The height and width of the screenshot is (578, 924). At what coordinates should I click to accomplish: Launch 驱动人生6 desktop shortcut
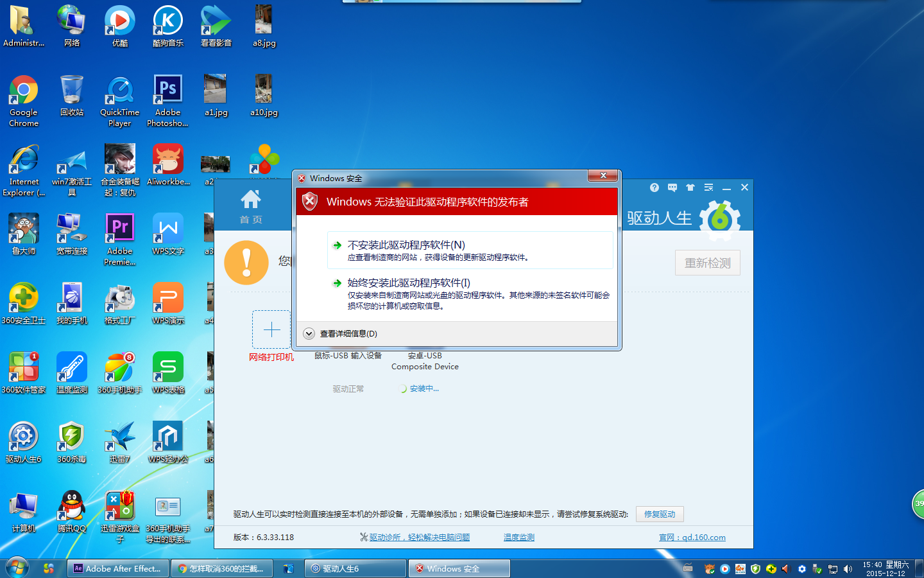[24, 442]
